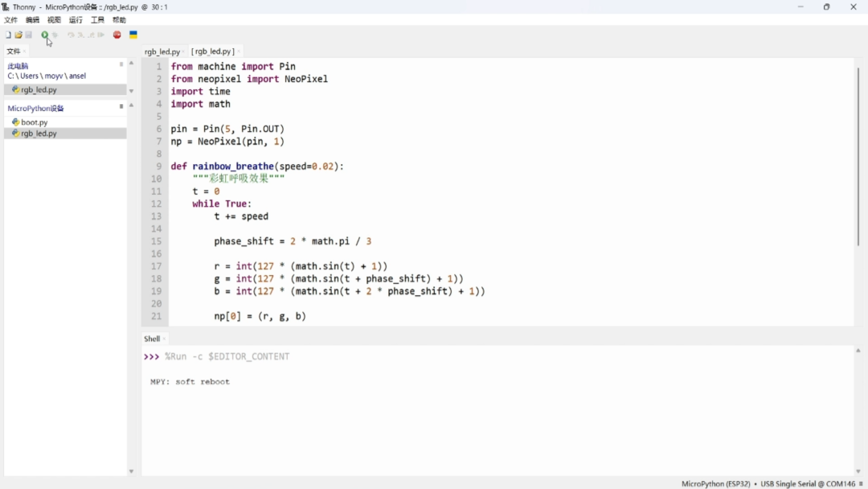Select the 文件 panel tab

[14, 51]
